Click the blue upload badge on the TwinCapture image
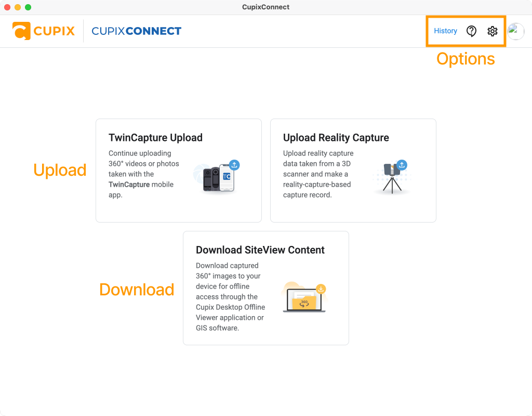Viewport: 532px width, 416px height. click(234, 164)
